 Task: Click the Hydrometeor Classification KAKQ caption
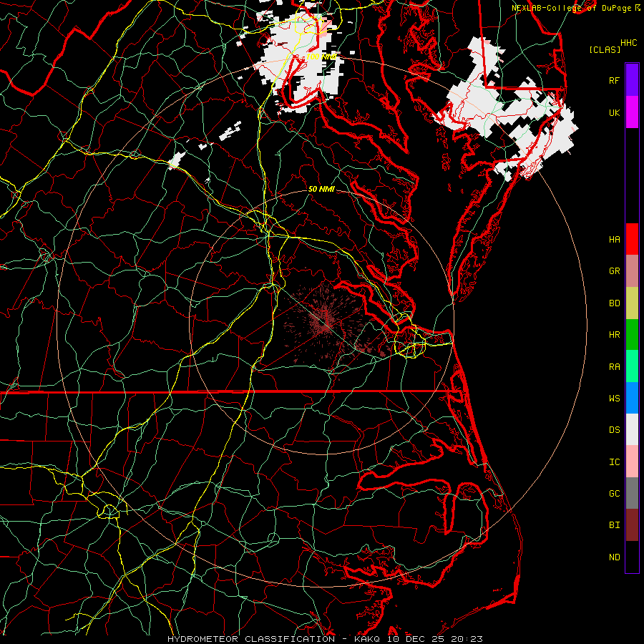(325, 639)
